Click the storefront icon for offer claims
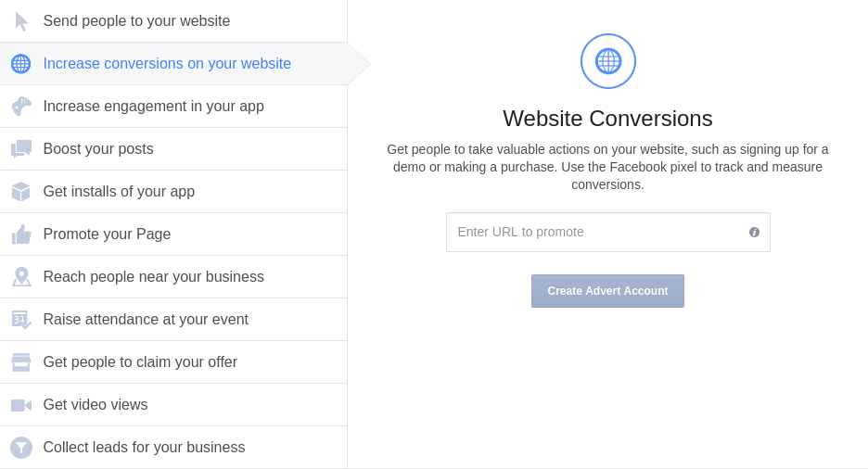Image resolution: width=868 pixels, height=469 pixels. click(20, 362)
